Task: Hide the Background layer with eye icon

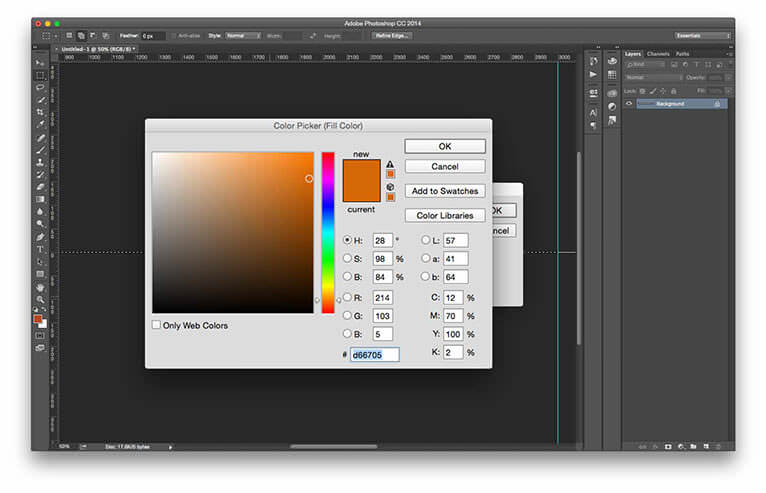Action: click(629, 104)
